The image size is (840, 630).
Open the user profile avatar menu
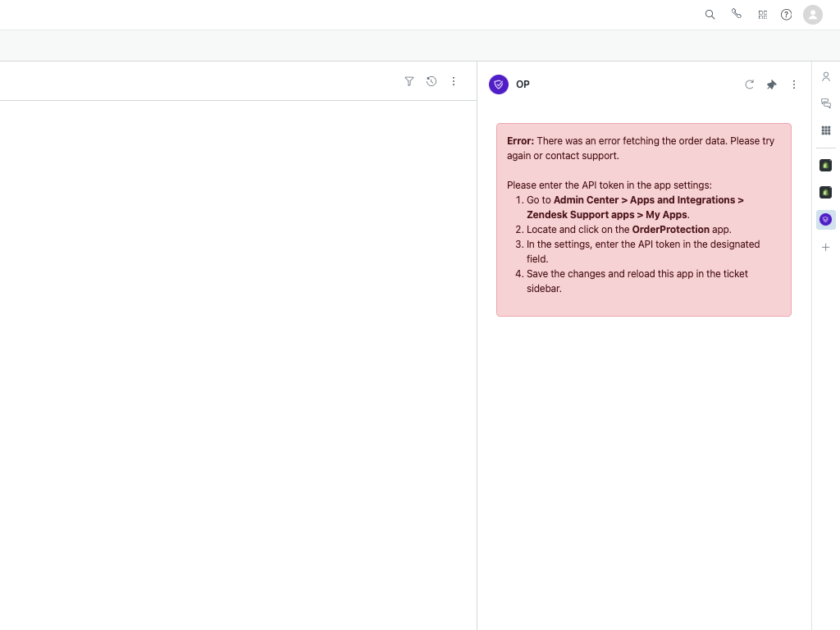pos(813,15)
